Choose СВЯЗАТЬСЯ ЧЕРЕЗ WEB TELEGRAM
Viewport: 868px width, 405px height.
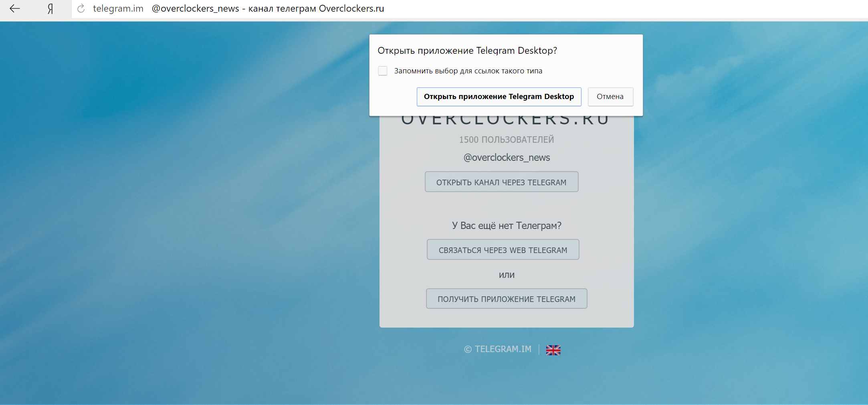tap(503, 250)
